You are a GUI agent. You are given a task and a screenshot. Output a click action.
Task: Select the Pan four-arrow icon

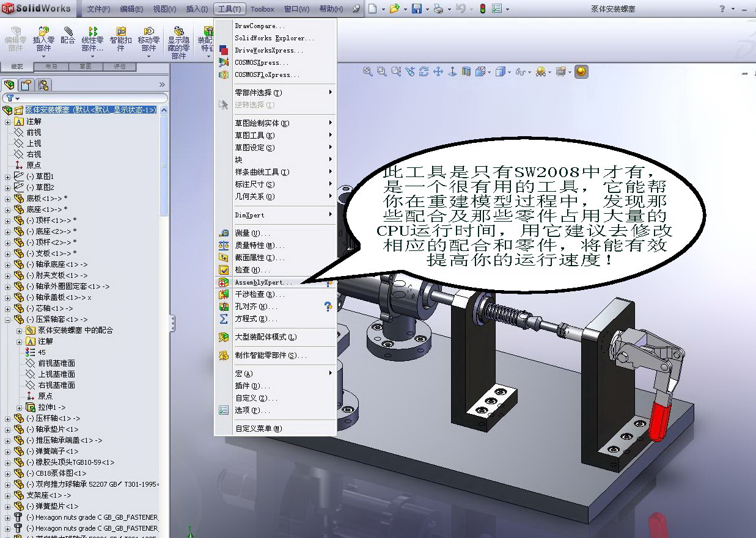(x=438, y=71)
